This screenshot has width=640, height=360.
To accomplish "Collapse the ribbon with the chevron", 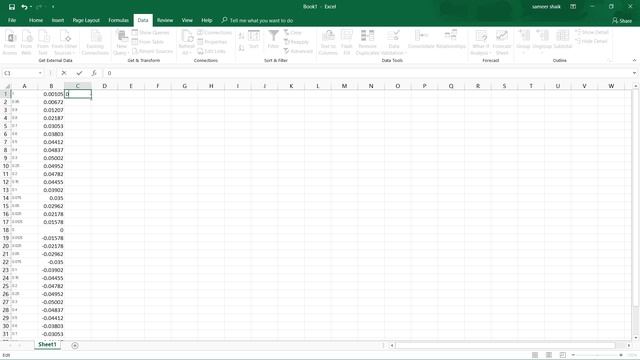I will pyautogui.click(x=634, y=60).
